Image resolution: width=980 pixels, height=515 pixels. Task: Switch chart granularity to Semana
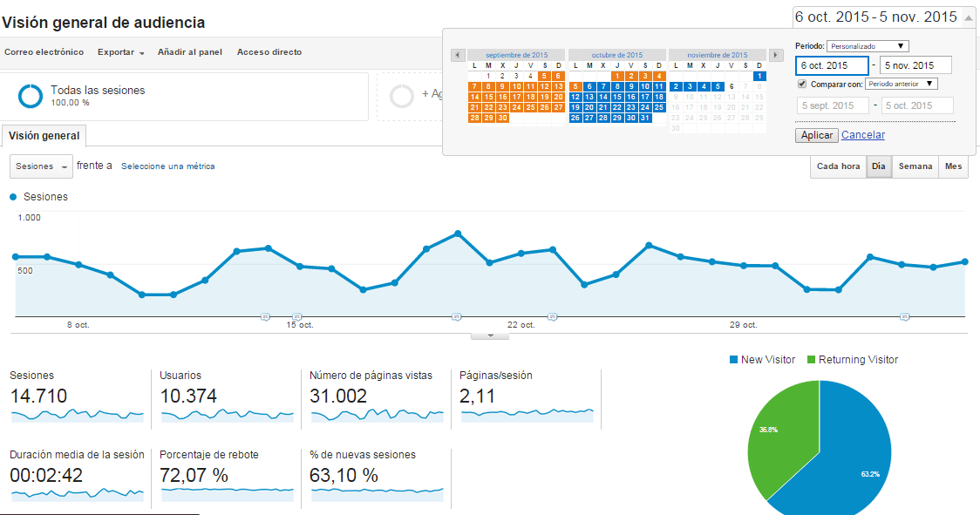coord(915,166)
